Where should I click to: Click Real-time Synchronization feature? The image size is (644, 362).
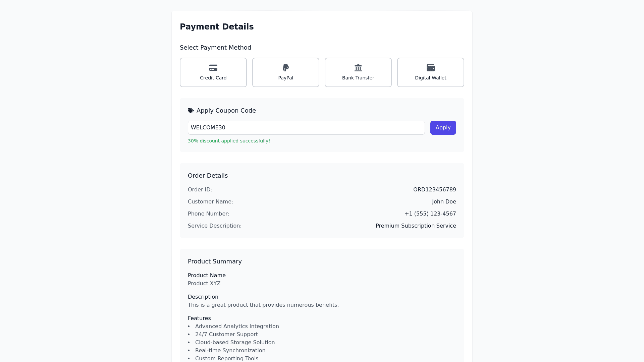(x=230, y=351)
